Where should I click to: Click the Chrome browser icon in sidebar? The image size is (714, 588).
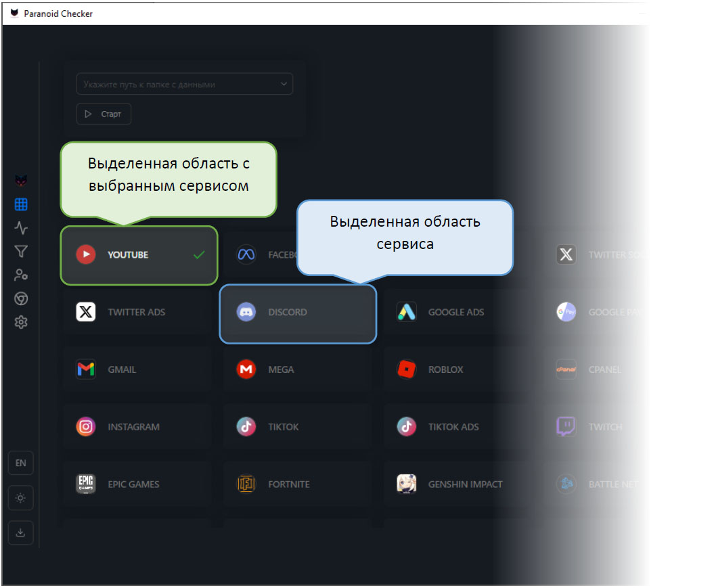coord(21,298)
